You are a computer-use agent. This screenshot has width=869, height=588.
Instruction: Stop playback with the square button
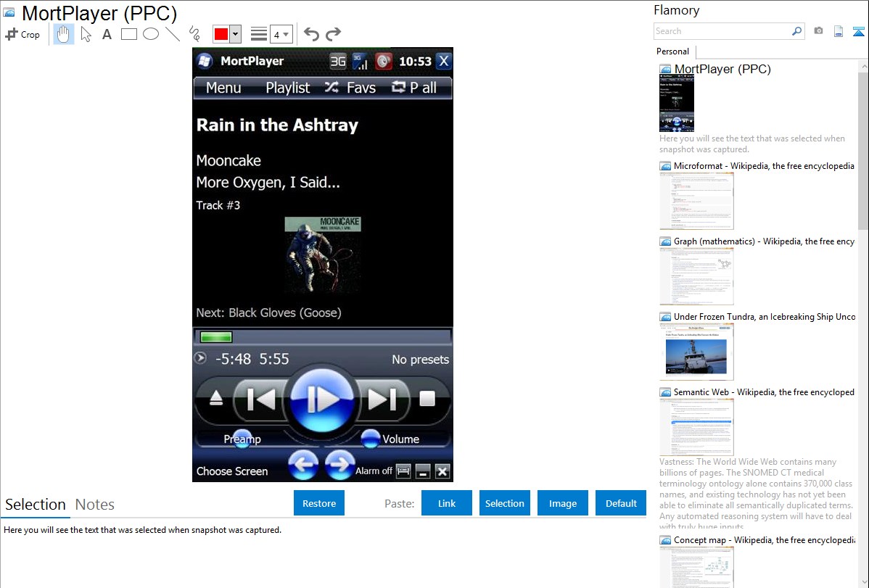pyautogui.click(x=427, y=399)
